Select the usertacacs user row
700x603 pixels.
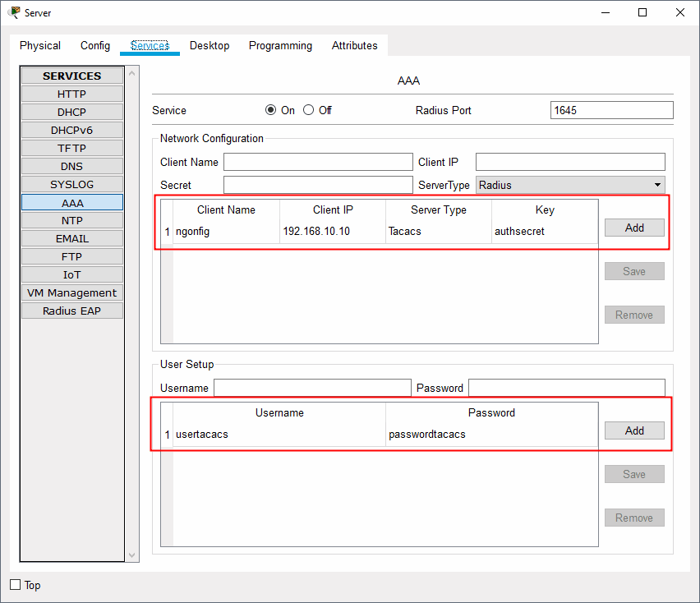click(x=279, y=435)
